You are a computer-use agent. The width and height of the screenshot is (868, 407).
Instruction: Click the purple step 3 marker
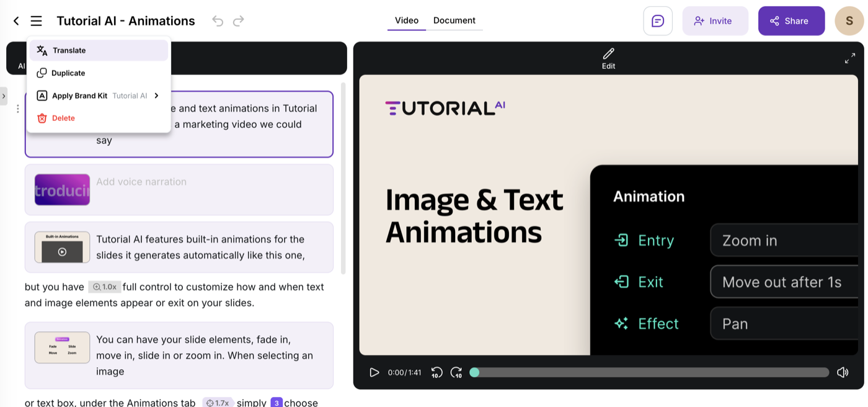coord(277,403)
